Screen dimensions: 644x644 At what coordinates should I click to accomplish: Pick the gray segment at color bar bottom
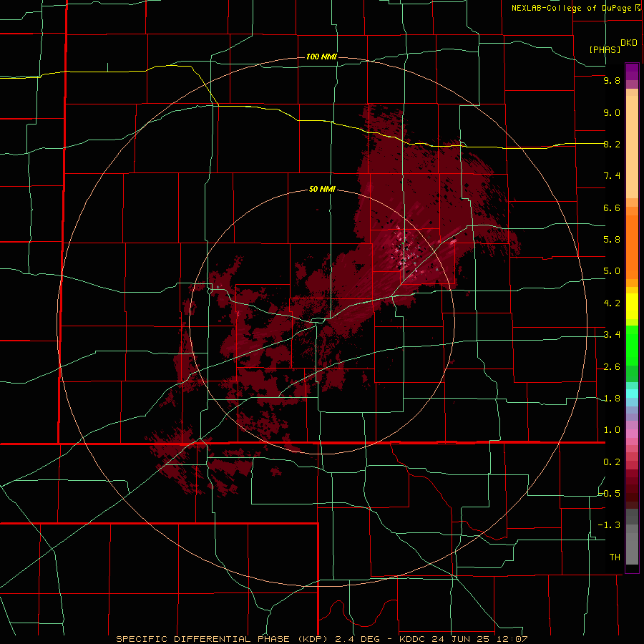point(632,550)
